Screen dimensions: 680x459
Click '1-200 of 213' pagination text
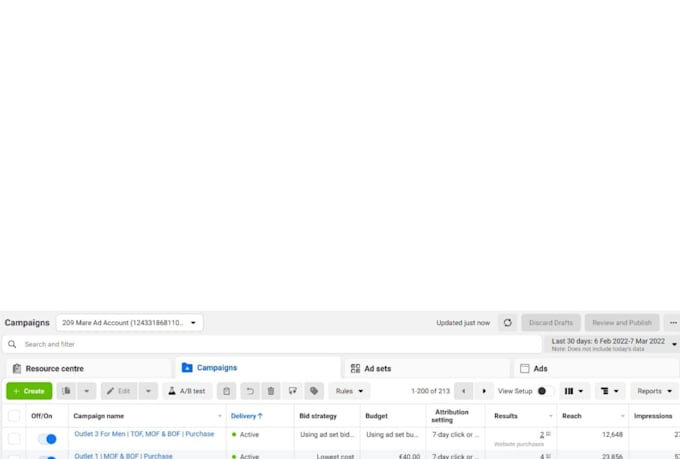[x=430, y=391]
